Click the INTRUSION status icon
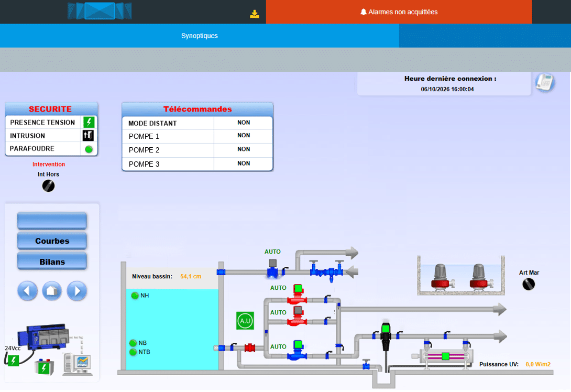The width and height of the screenshot is (571, 392). [x=88, y=136]
